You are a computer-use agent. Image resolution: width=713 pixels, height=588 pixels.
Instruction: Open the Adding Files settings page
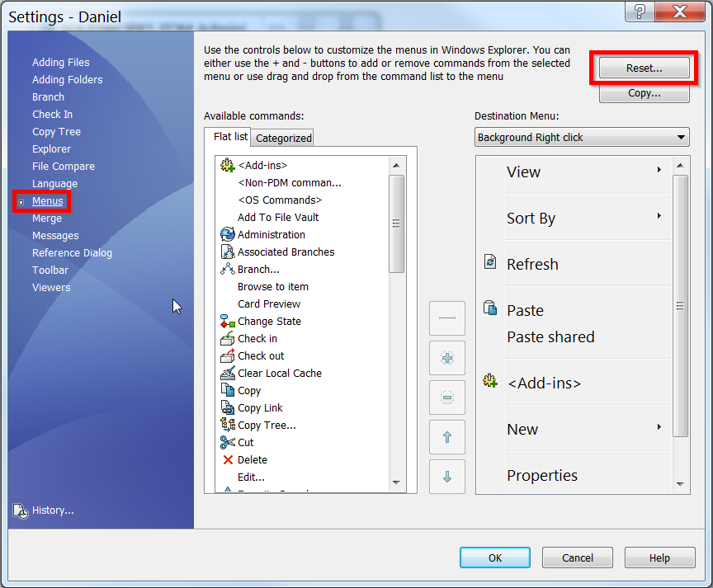point(60,62)
